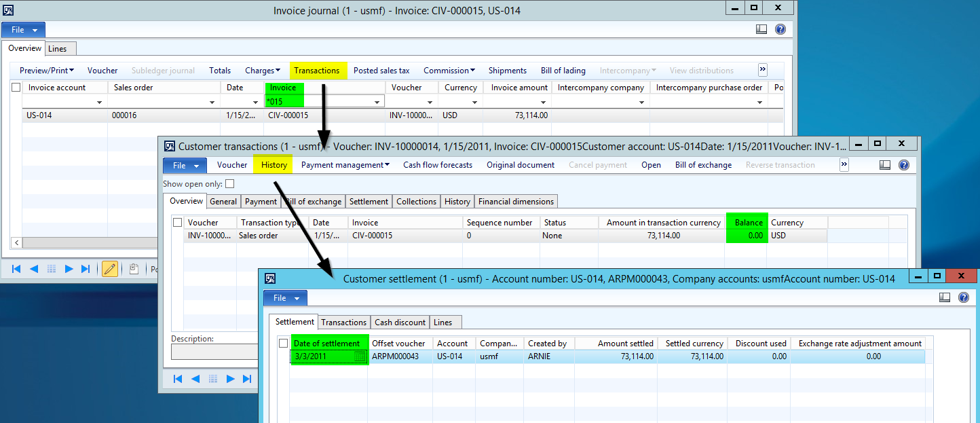Click view layout icon in Invoice journal

761,29
